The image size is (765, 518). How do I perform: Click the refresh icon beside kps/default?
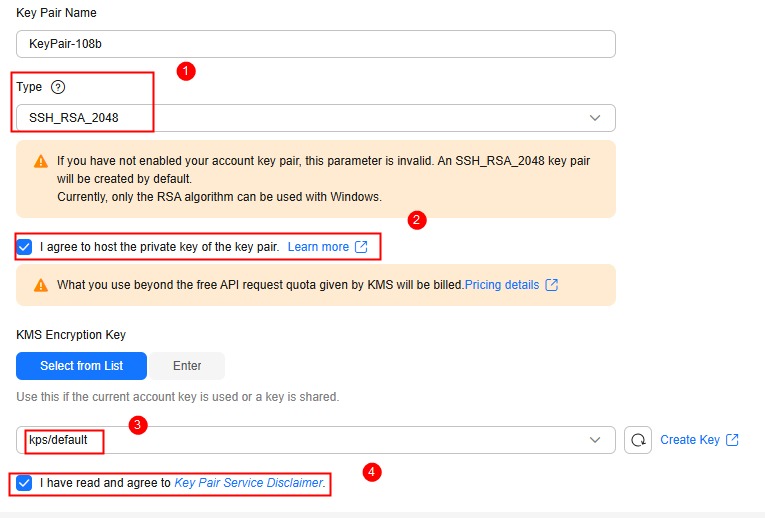click(x=638, y=440)
